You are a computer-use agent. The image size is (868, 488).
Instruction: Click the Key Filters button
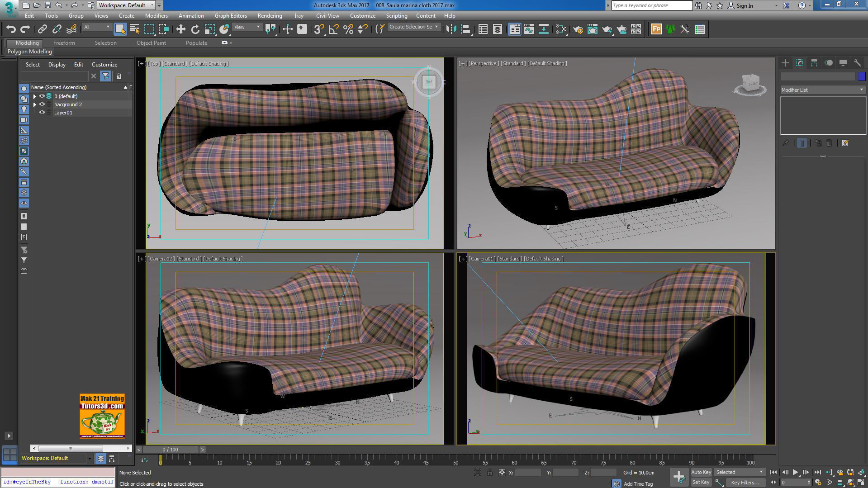(x=745, y=483)
